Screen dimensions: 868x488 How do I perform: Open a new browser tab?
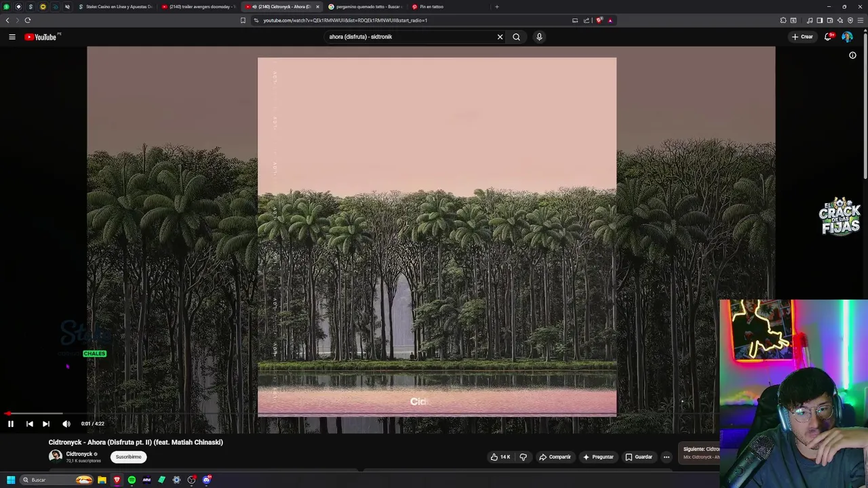point(496,7)
